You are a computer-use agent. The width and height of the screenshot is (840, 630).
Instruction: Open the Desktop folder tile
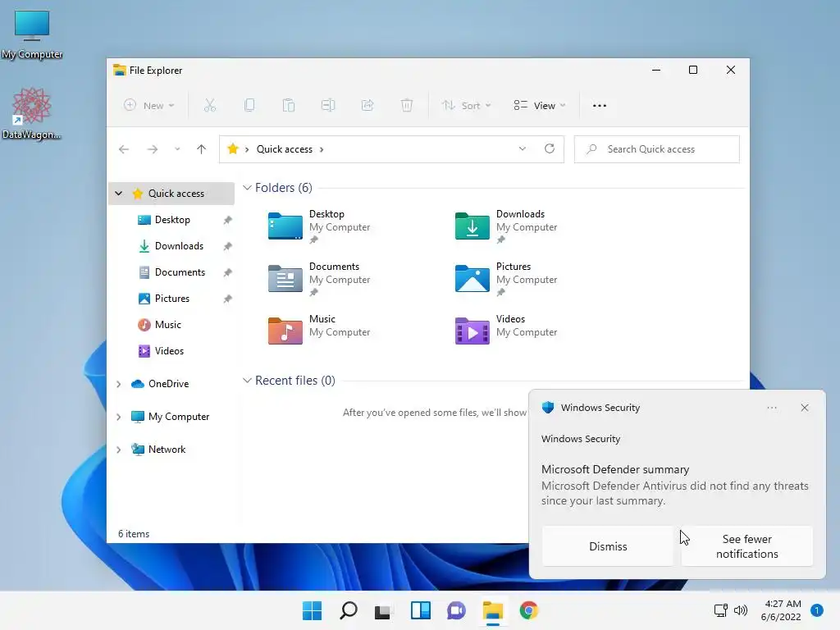[x=319, y=226]
